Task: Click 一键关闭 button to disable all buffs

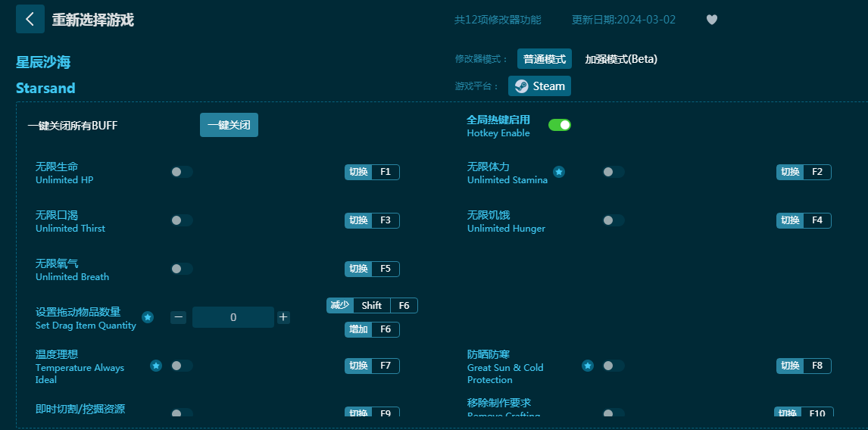Action: (229, 125)
